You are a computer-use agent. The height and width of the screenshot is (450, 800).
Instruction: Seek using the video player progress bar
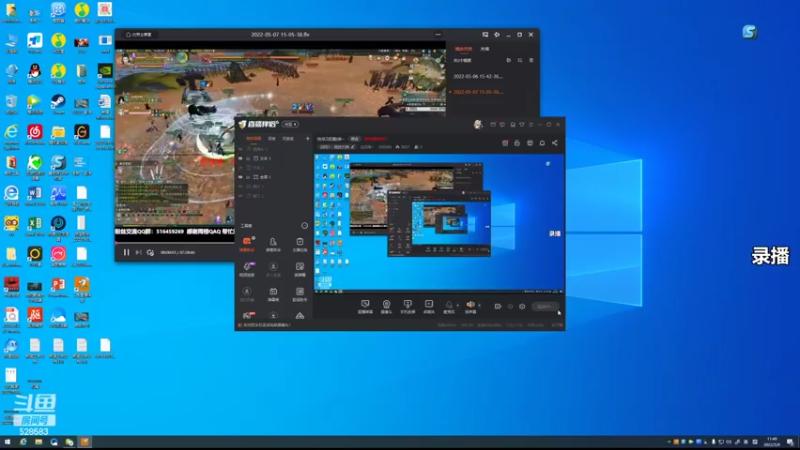[174, 243]
